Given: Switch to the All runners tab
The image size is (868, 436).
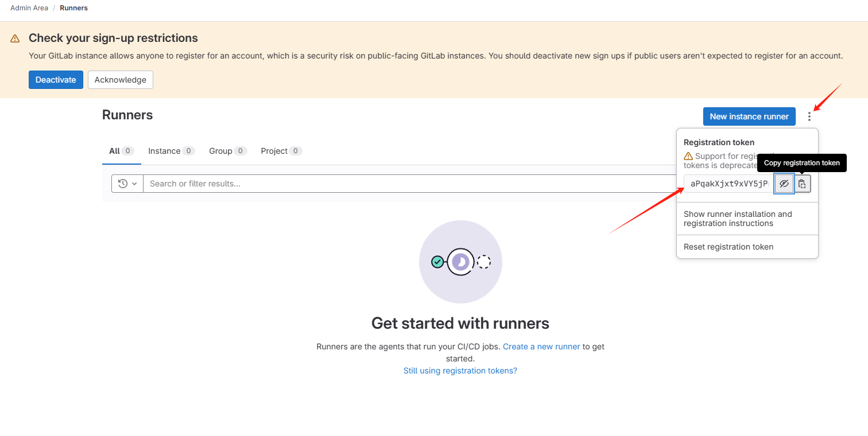Looking at the screenshot, I should coord(122,151).
